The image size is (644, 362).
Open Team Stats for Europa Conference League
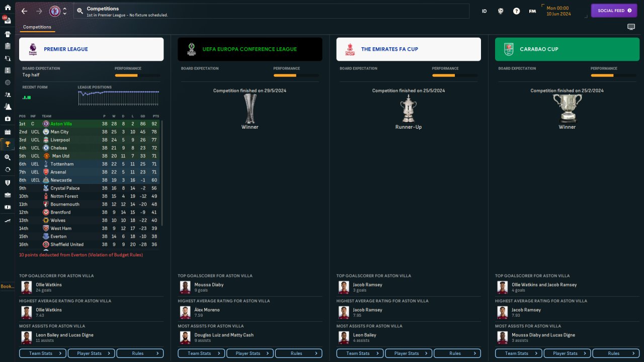(x=201, y=353)
